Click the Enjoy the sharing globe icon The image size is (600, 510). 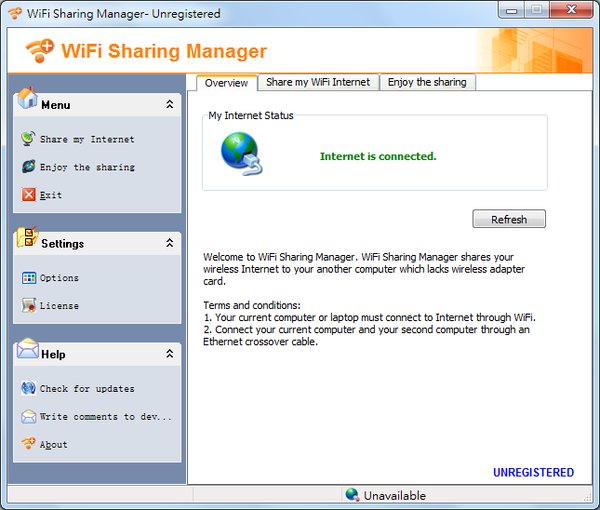(28, 166)
